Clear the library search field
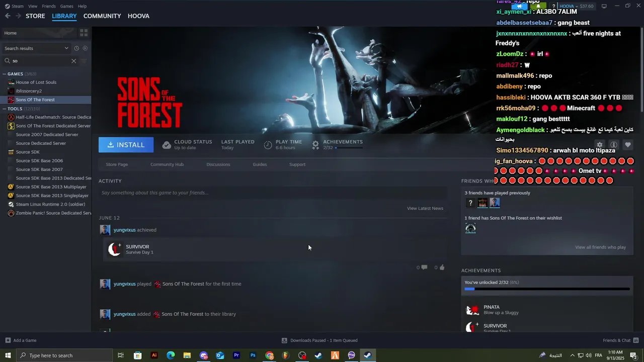Screen dimensions: 644x362 [x=73, y=61]
